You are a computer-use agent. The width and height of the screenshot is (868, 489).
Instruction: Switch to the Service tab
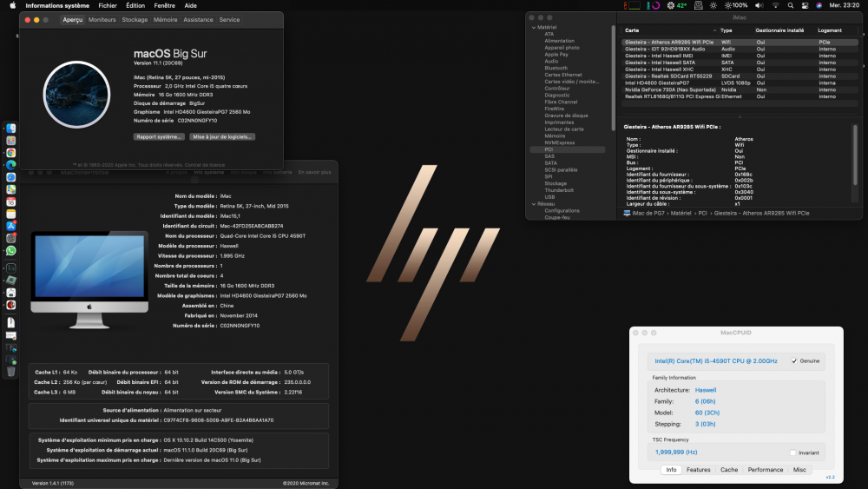[x=229, y=19]
